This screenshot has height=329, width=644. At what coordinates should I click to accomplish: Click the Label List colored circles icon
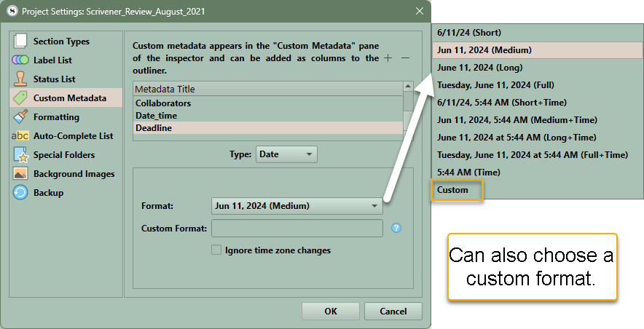(x=20, y=60)
